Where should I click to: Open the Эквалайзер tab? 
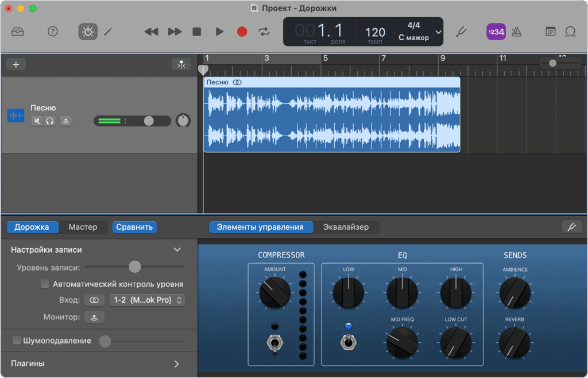[x=346, y=227]
